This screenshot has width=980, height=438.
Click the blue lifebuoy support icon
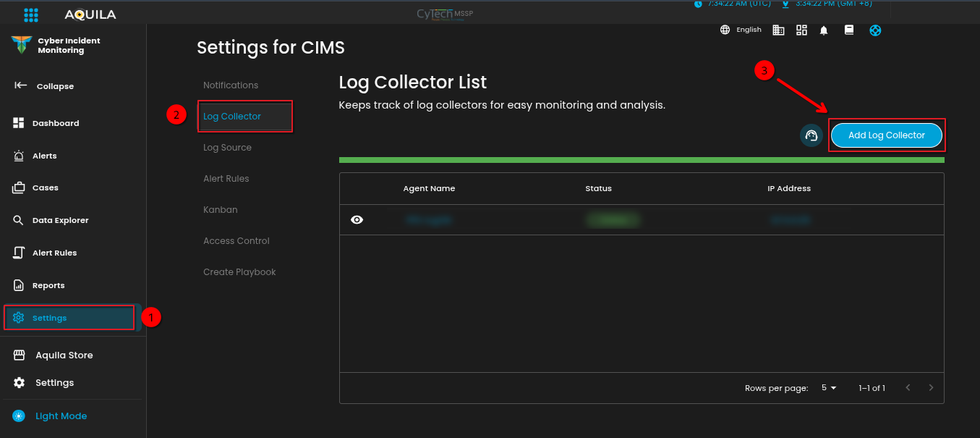click(875, 30)
